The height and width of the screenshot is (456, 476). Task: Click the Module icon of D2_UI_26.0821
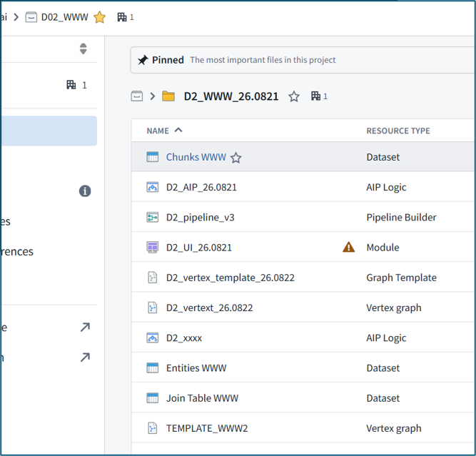click(153, 248)
